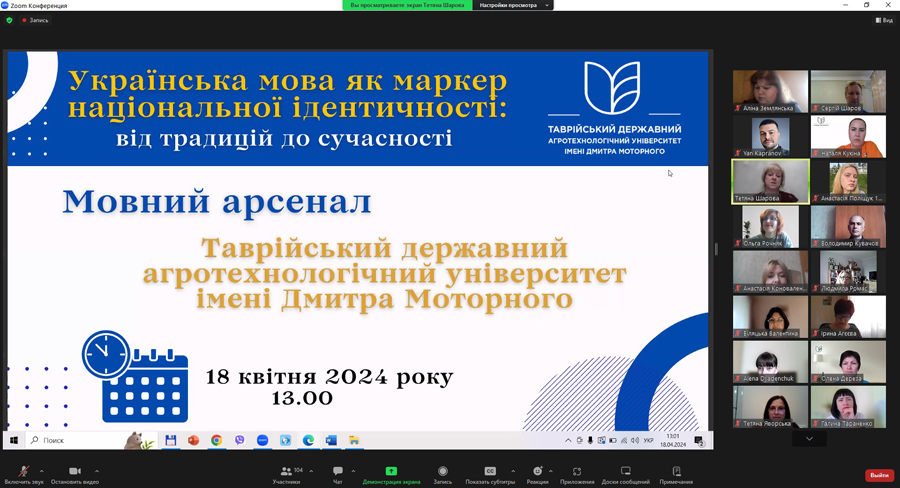Open Настройки просмотра dropdown
The width and height of the screenshot is (900, 488).
(514, 5)
